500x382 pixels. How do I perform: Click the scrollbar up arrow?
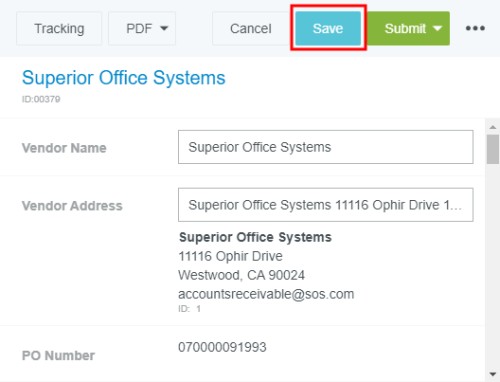493,127
